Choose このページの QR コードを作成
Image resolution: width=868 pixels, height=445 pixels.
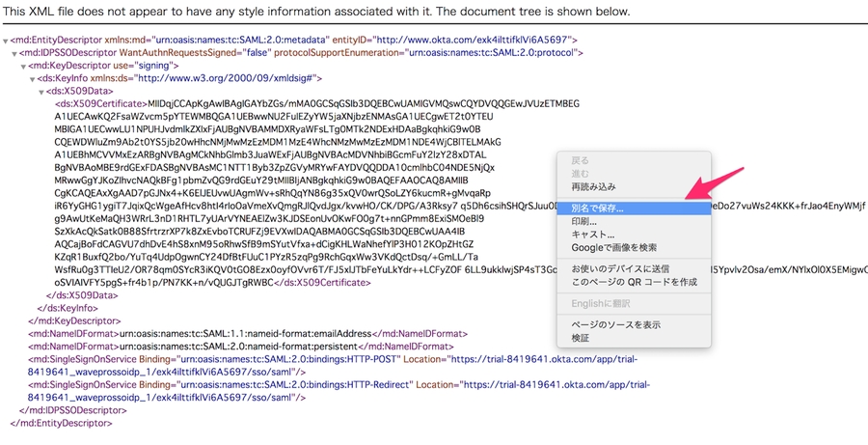(634, 282)
